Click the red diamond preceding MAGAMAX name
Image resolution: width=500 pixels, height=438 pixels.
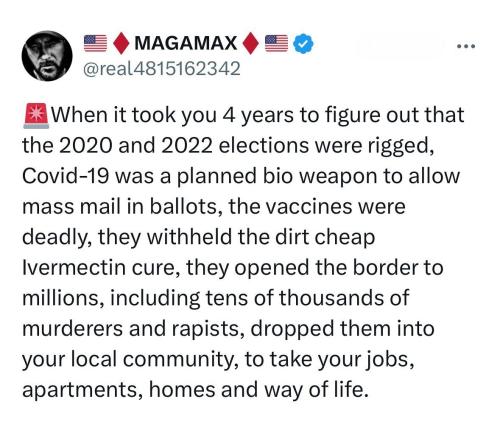point(121,44)
